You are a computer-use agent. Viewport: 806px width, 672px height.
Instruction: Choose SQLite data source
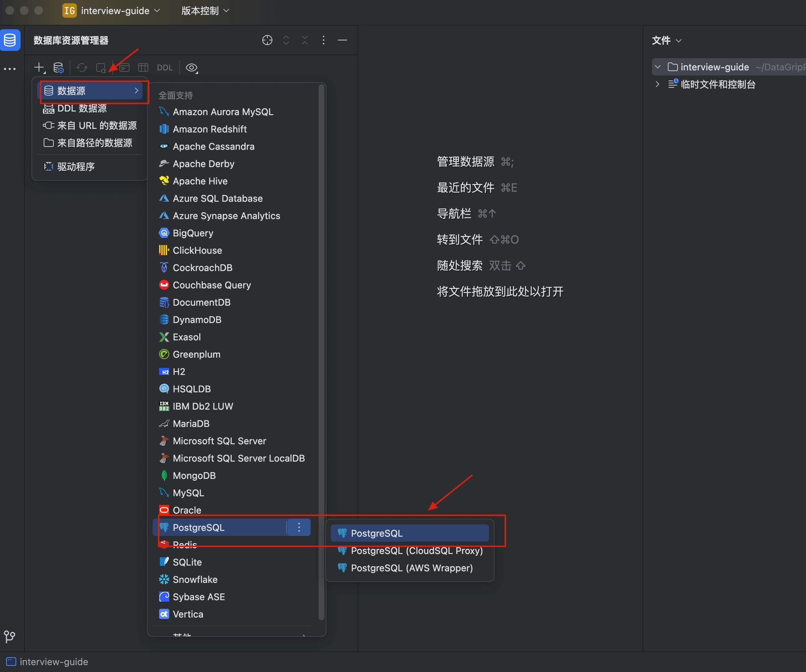[232, 562]
